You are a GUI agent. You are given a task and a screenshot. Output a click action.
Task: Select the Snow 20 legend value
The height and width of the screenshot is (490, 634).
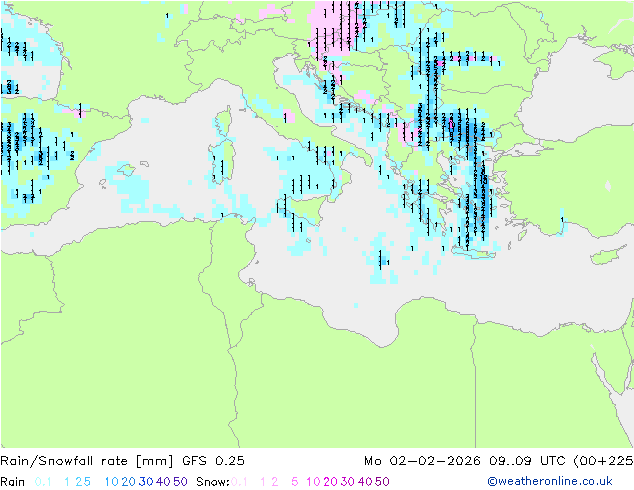pyautogui.click(x=330, y=482)
